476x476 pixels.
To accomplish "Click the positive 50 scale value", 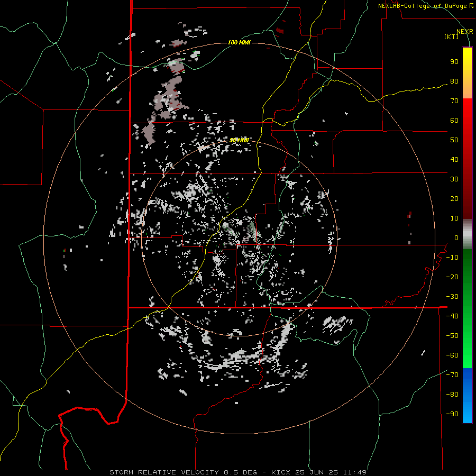I will pyautogui.click(x=454, y=140).
